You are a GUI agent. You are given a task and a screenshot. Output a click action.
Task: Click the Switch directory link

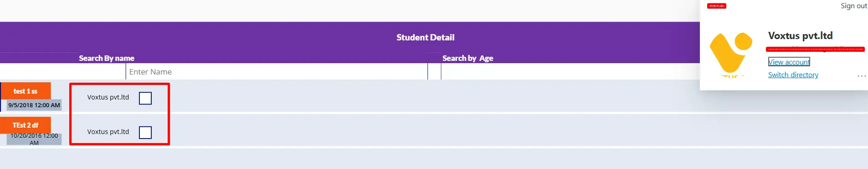[x=793, y=75]
